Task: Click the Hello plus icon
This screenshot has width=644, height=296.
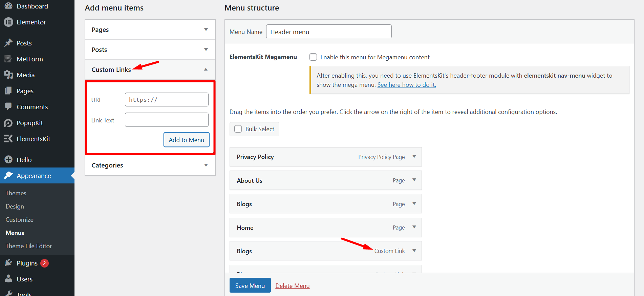Action: (x=8, y=160)
